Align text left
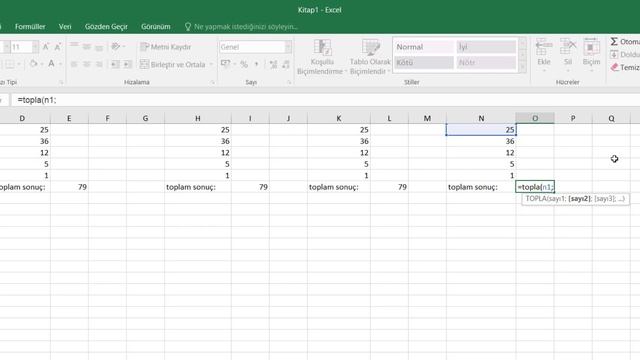Screen dimensions: 640x360 click(x=74, y=64)
